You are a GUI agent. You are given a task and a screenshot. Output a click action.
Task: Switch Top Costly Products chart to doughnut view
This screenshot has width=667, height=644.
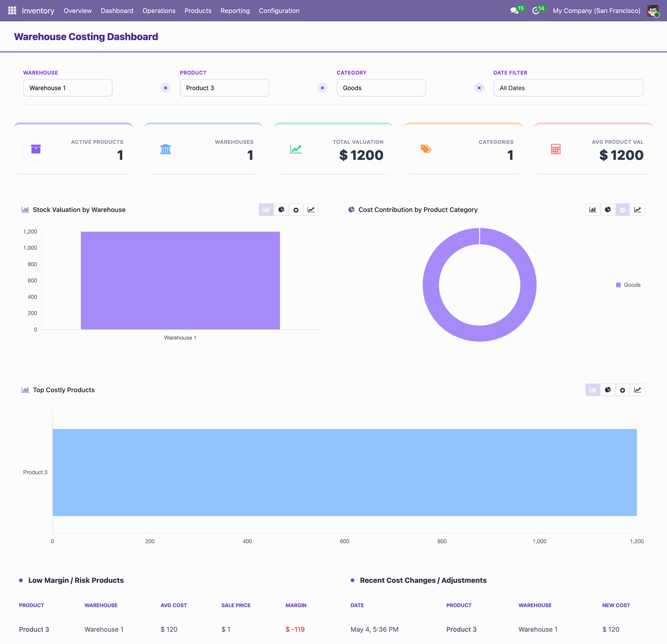click(623, 390)
